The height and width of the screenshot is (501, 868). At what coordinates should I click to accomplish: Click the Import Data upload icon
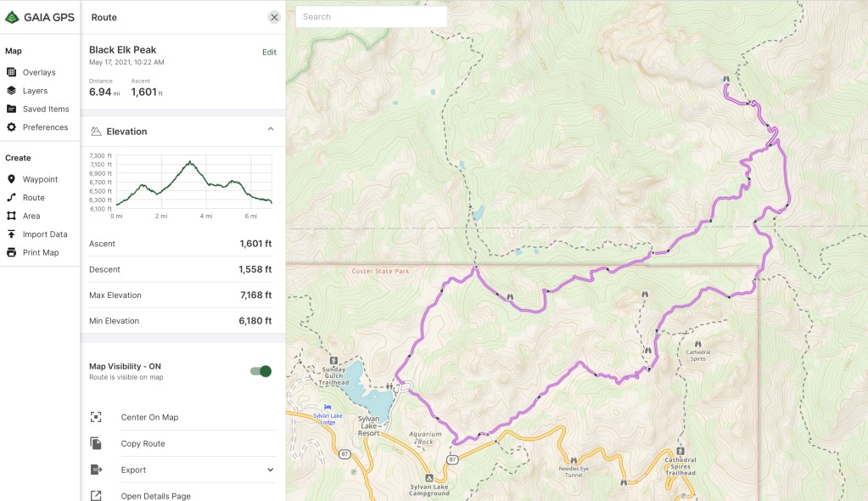pos(12,234)
